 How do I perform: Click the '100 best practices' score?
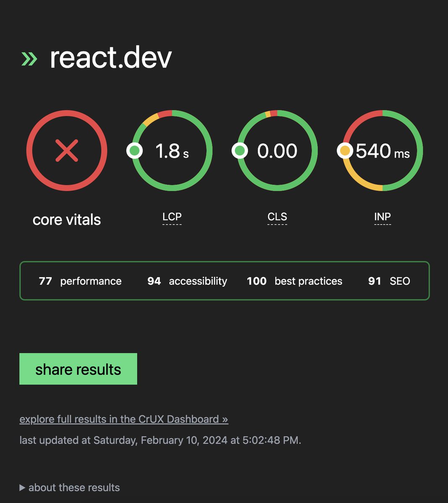pos(294,281)
